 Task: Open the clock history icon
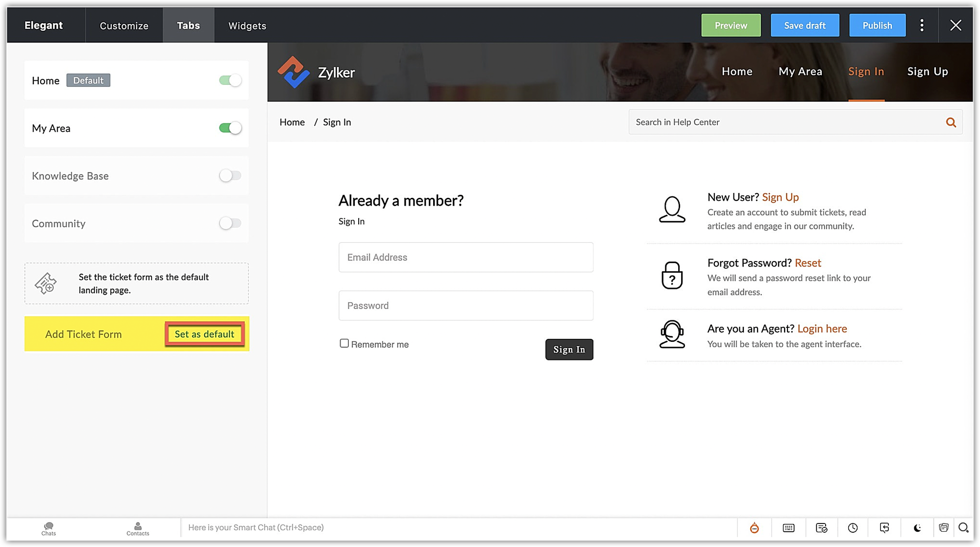click(x=853, y=527)
